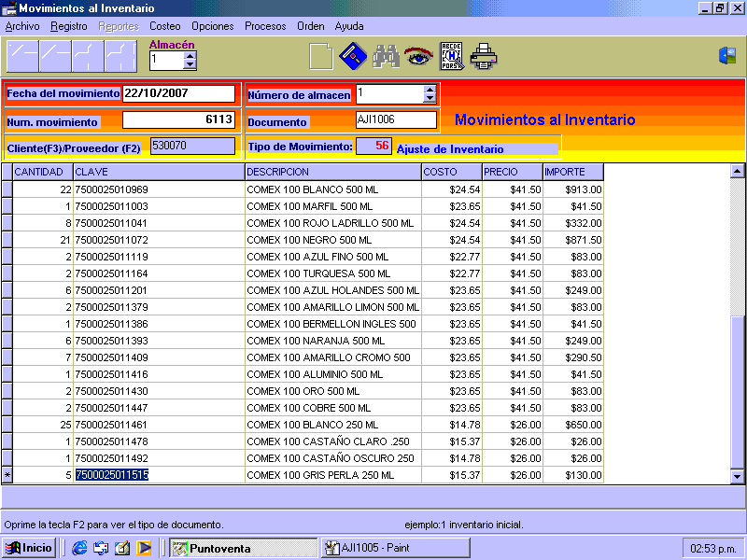Click the ABCDE sort order icon
747x560 pixels.
(x=451, y=56)
